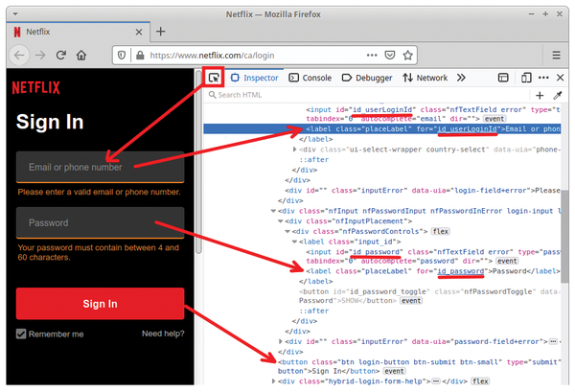Expand the ui-select-wrapper country-select div
Image resolution: width=575 pixels, height=392 pixels.
[294, 150]
